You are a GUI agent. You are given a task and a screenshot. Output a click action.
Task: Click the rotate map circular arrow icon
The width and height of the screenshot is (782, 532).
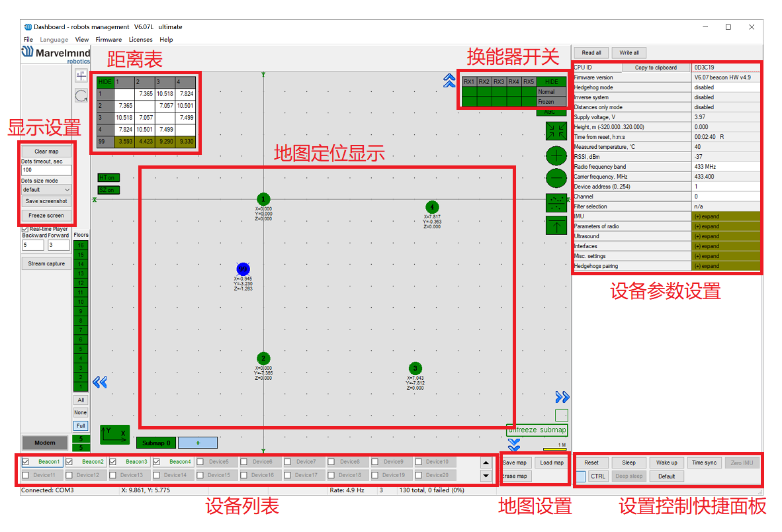pos(81,96)
